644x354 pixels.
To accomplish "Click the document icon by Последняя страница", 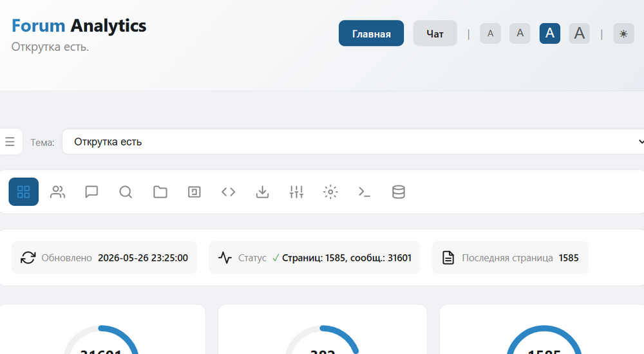I will [x=448, y=257].
